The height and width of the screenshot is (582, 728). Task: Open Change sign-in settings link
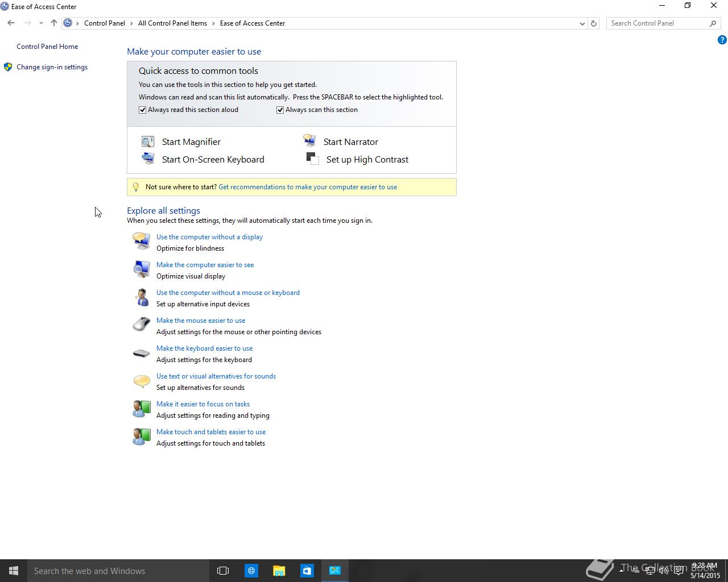pos(52,67)
